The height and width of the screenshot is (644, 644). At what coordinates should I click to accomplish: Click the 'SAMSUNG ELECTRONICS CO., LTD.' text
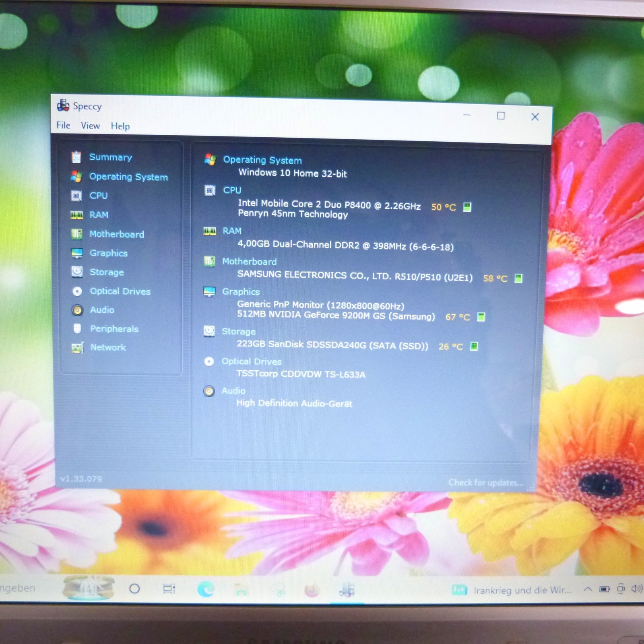click(314, 275)
